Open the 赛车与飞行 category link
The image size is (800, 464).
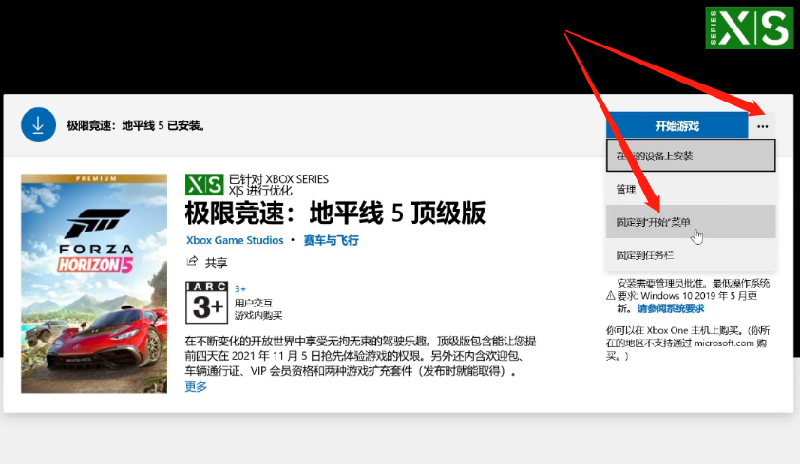click(x=331, y=240)
